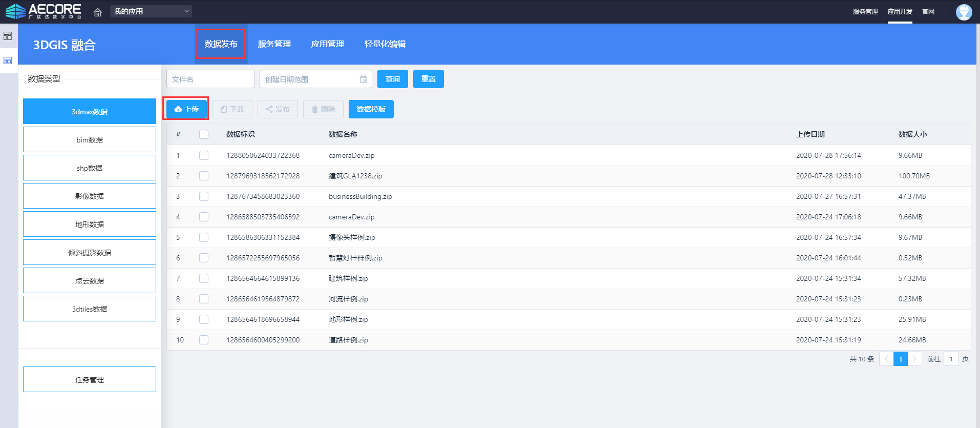Image resolution: width=980 pixels, height=428 pixels.
Task: Open the user avatar menu
Action: pyautogui.click(x=964, y=12)
